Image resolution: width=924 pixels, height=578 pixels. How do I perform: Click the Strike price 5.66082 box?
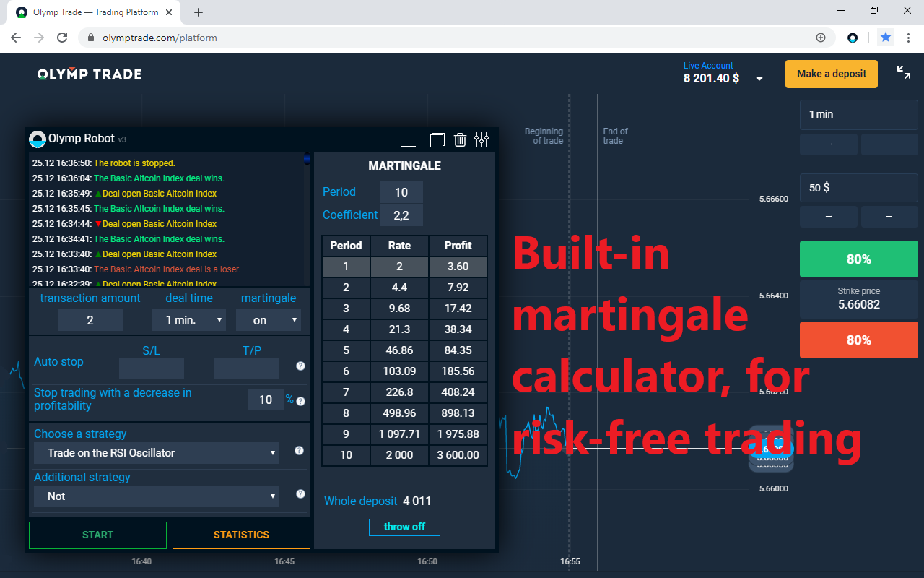tap(859, 300)
